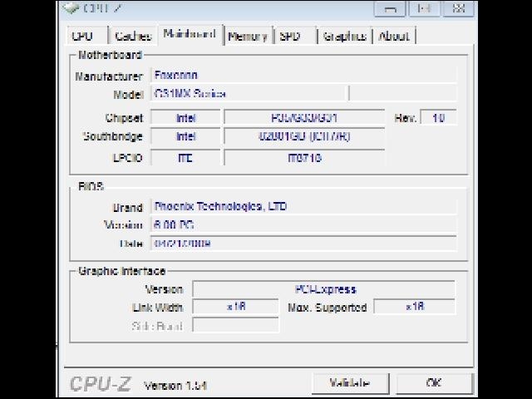This screenshot has height=399, width=532.
Task: Open the Memory tab
Action: coord(248,36)
